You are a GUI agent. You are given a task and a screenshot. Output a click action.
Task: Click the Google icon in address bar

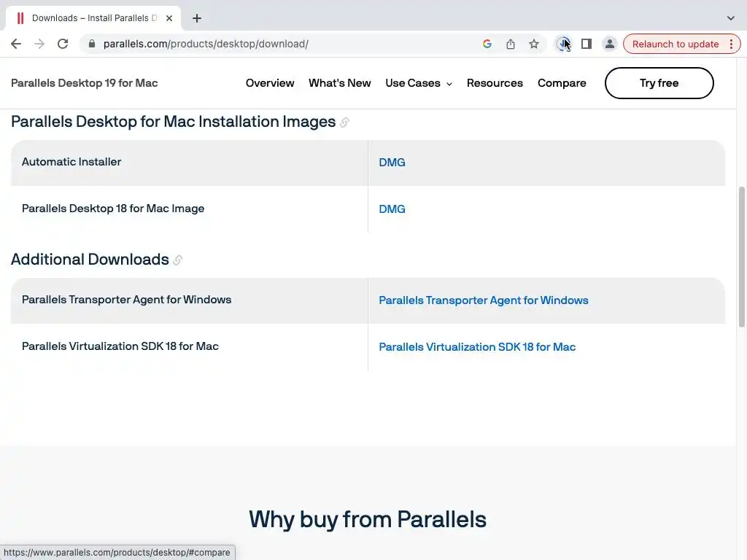tap(487, 44)
